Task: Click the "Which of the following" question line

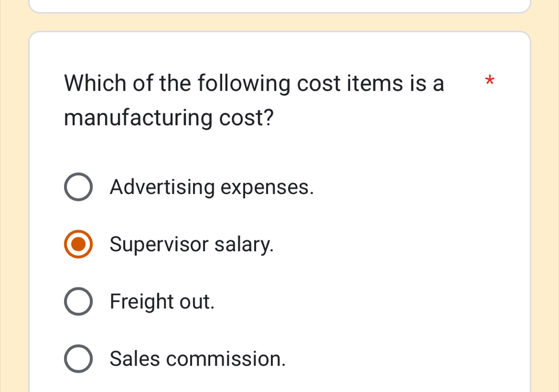Action: pos(254,84)
